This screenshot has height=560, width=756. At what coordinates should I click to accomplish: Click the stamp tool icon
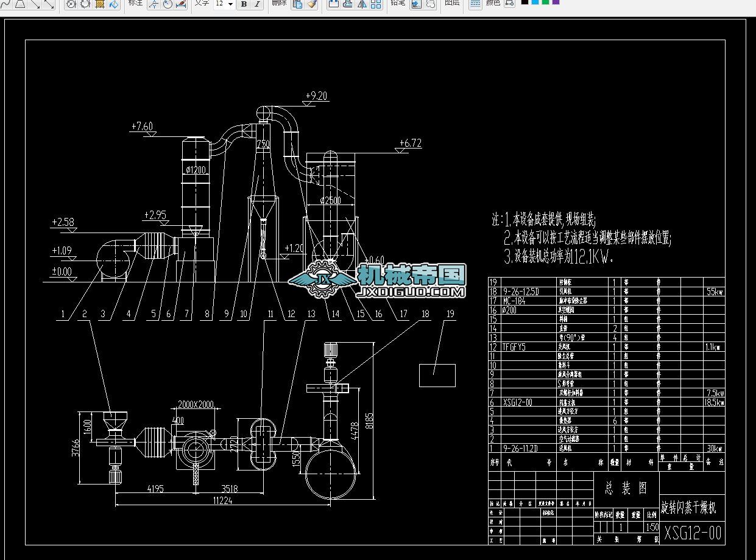[x=347, y=4]
